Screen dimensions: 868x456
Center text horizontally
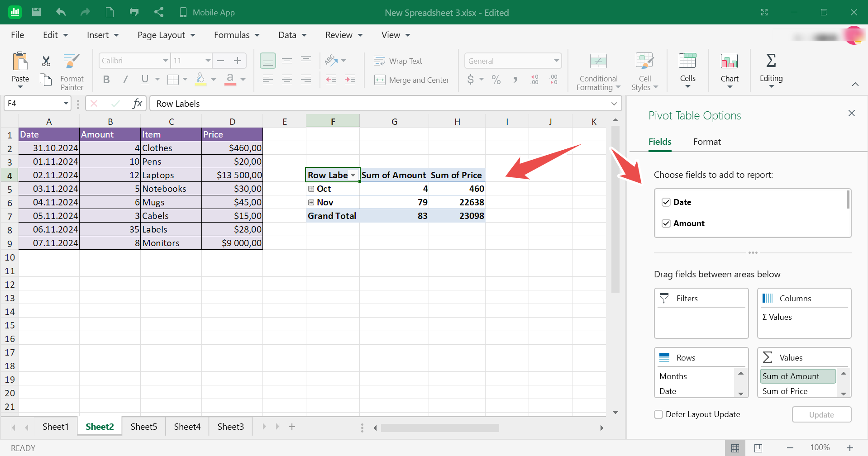pos(287,80)
